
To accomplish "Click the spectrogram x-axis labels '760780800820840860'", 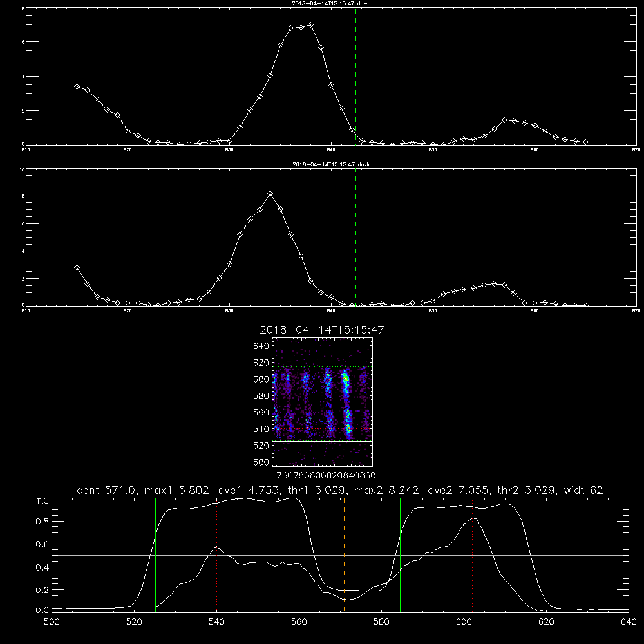I will coord(326,475).
